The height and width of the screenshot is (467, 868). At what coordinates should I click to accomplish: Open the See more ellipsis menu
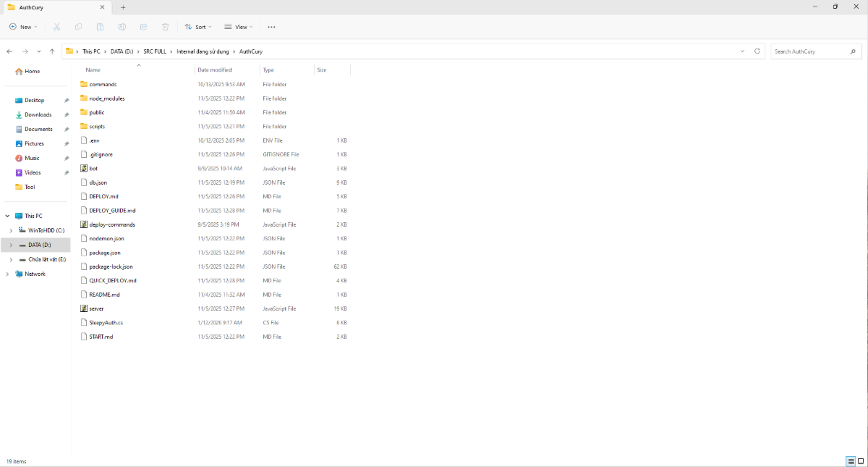271,27
